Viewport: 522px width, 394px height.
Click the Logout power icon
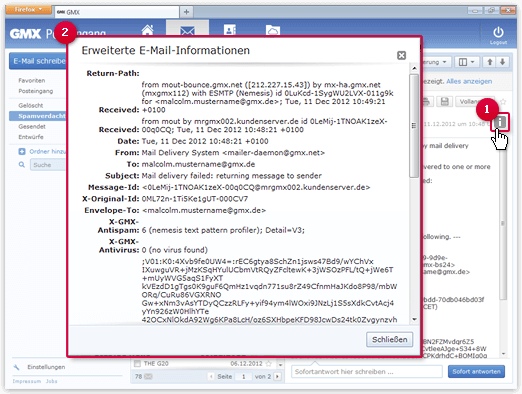pyautogui.click(x=498, y=32)
